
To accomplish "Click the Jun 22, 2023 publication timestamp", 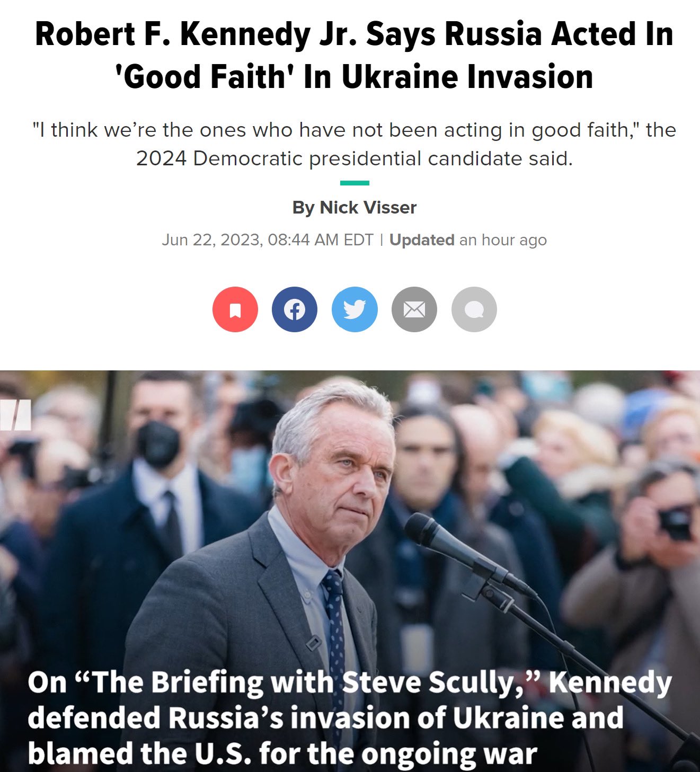I will (x=268, y=240).
